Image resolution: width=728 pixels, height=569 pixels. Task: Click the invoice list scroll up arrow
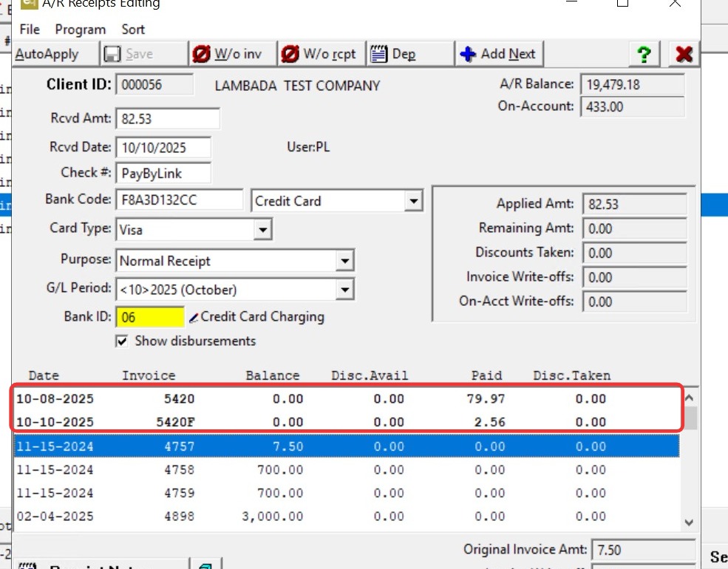pyautogui.click(x=689, y=398)
